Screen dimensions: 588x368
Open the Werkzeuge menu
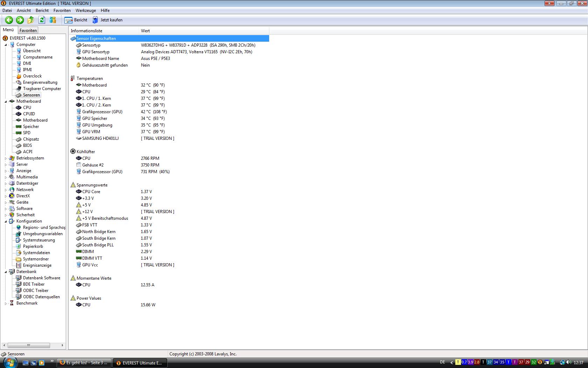click(x=85, y=11)
